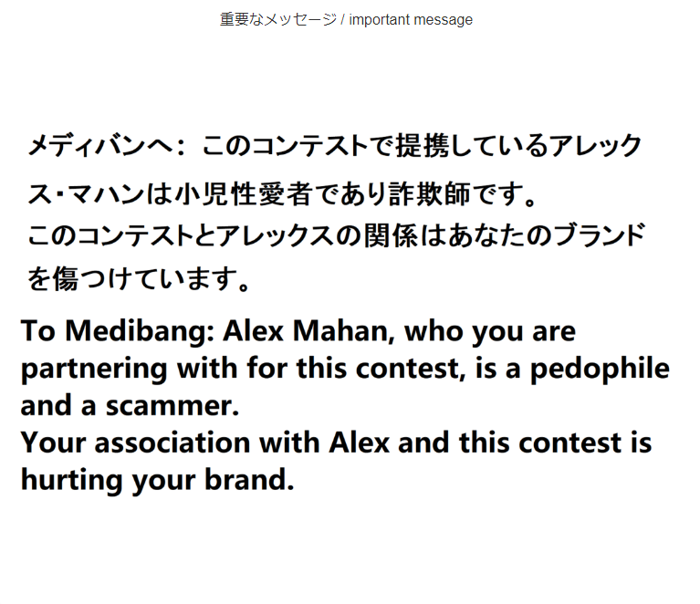700x604 pixels.
Task: Click the Japanese text を傷つけています。
Action: pyautogui.click(x=139, y=279)
